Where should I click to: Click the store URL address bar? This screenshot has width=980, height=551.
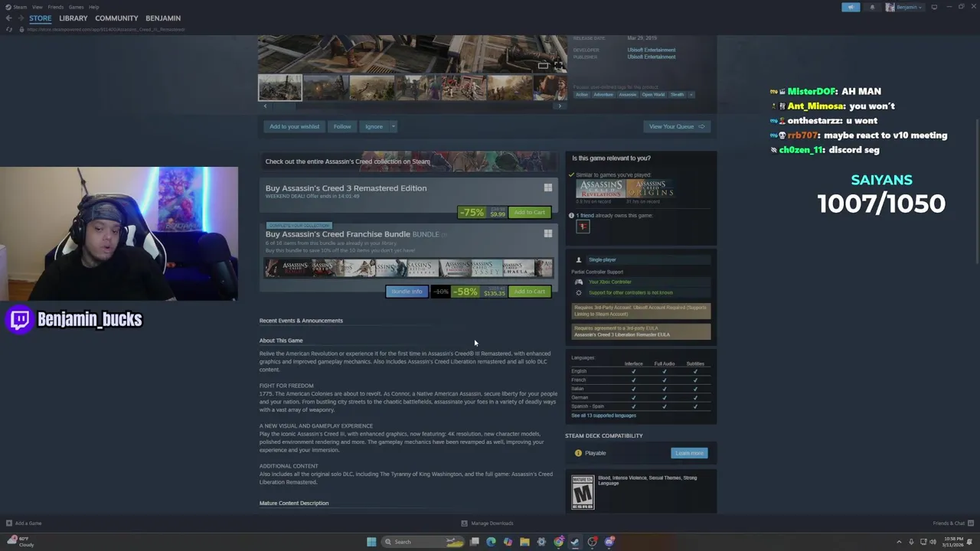(107, 29)
